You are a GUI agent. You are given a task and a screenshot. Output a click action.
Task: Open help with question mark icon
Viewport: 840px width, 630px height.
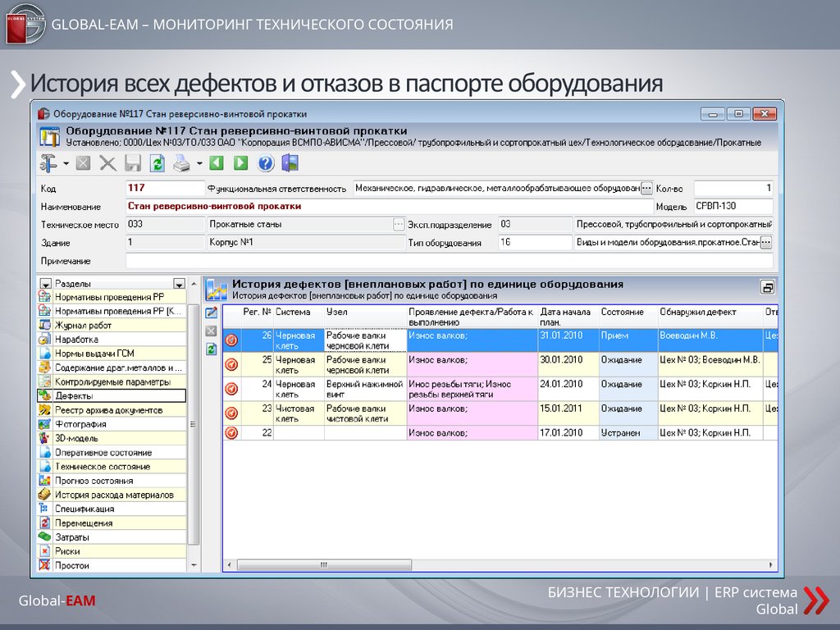(266, 163)
